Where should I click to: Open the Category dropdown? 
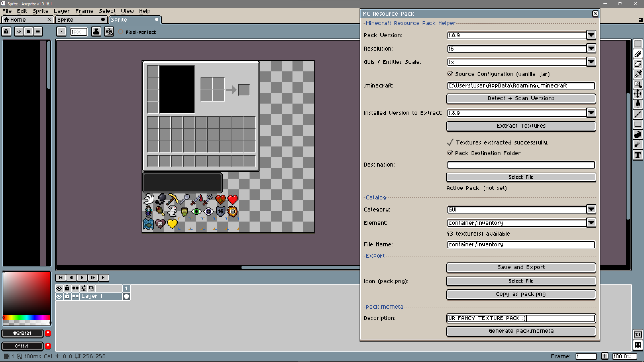591,209
